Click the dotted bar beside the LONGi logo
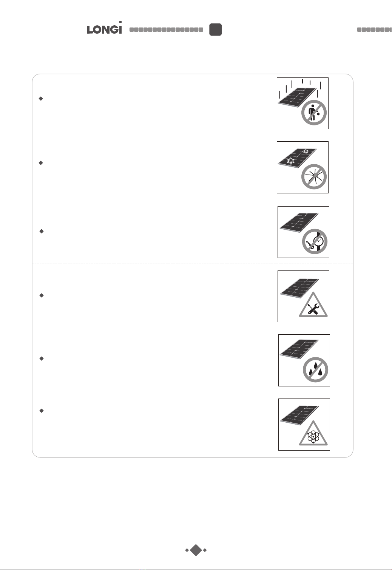The width and height of the screenshot is (392, 570). (166, 29)
